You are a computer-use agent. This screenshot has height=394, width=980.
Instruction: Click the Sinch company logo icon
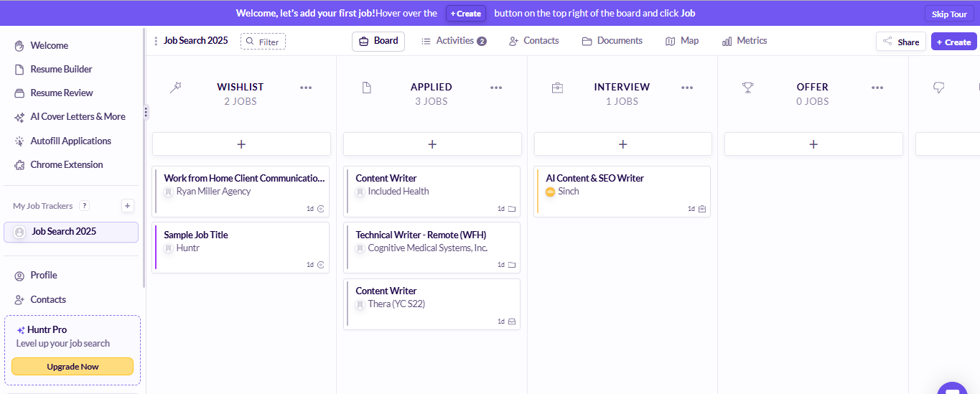551,192
